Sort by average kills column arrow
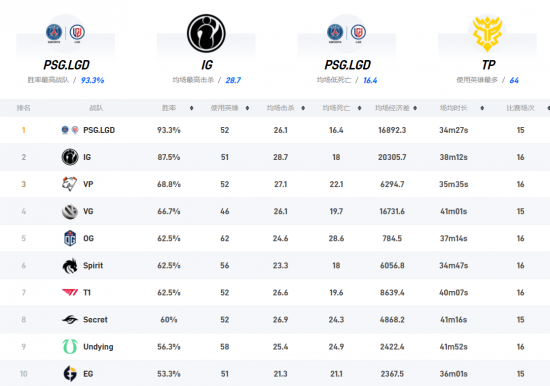550x386 pixels. click(x=303, y=108)
